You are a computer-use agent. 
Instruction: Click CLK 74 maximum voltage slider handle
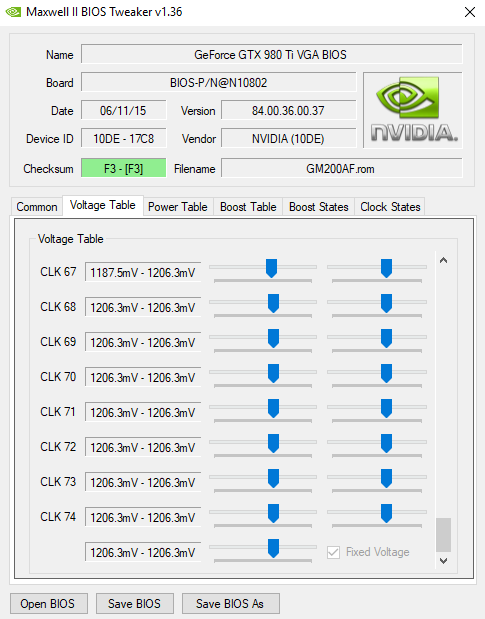pos(386,513)
